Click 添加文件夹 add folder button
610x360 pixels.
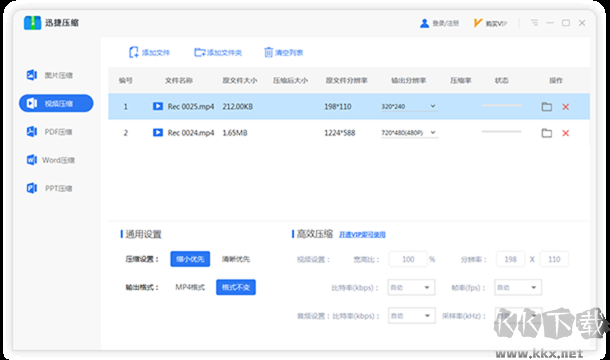point(218,53)
